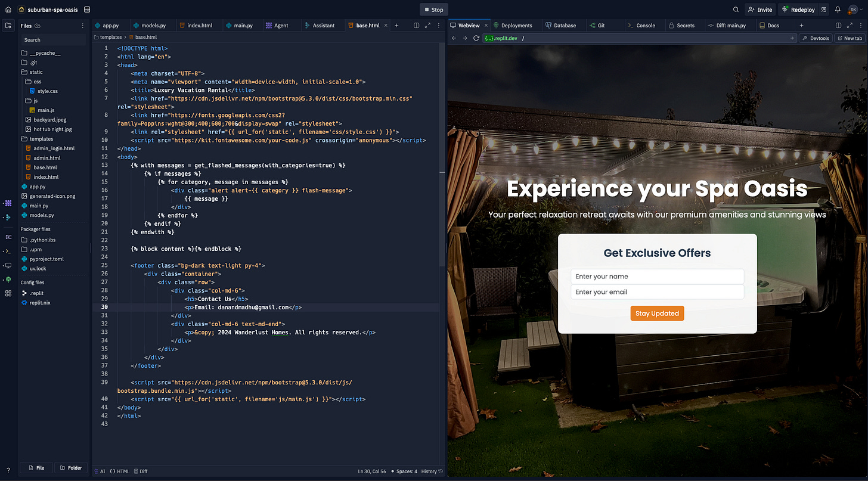Split the webview pane
The image size is (868, 481).
click(838, 26)
